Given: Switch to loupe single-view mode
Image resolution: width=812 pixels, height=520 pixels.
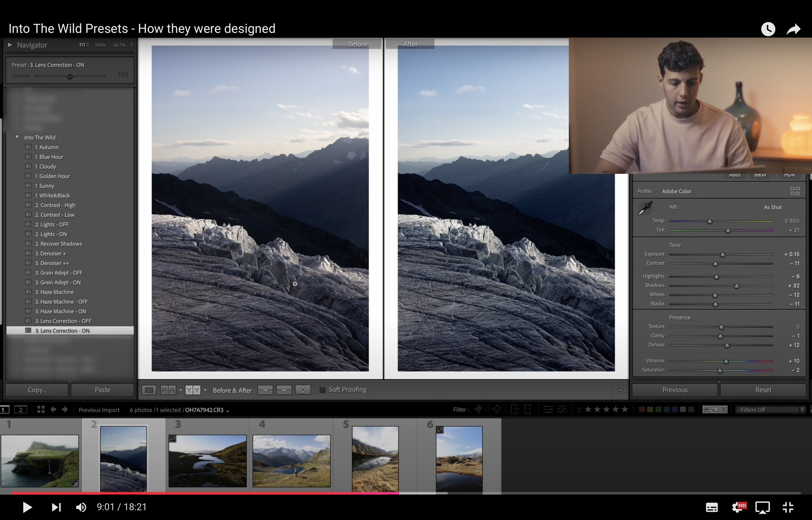Looking at the screenshot, I should [149, 390].
